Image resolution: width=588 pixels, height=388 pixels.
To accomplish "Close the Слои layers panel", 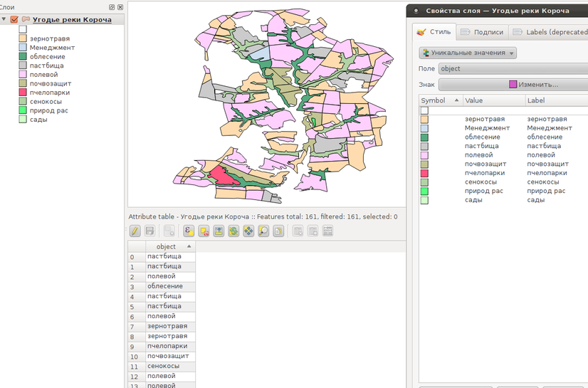I will click(120, 6).
